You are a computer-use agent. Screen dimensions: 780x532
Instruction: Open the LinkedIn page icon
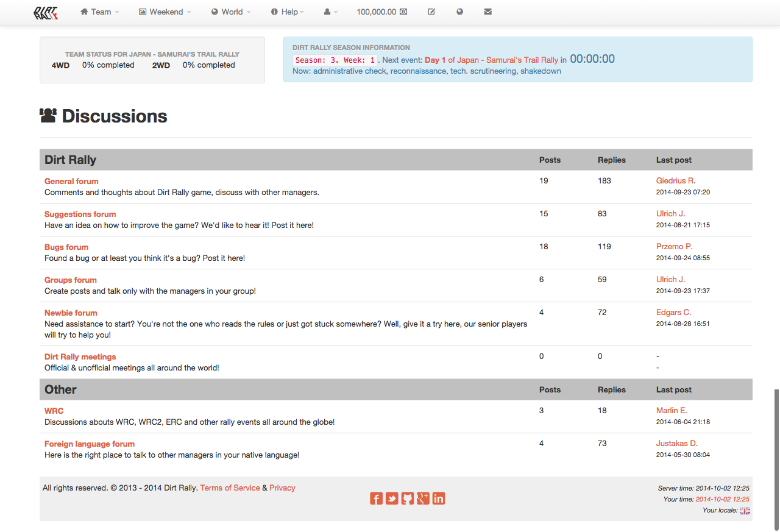tap(439, 498)
